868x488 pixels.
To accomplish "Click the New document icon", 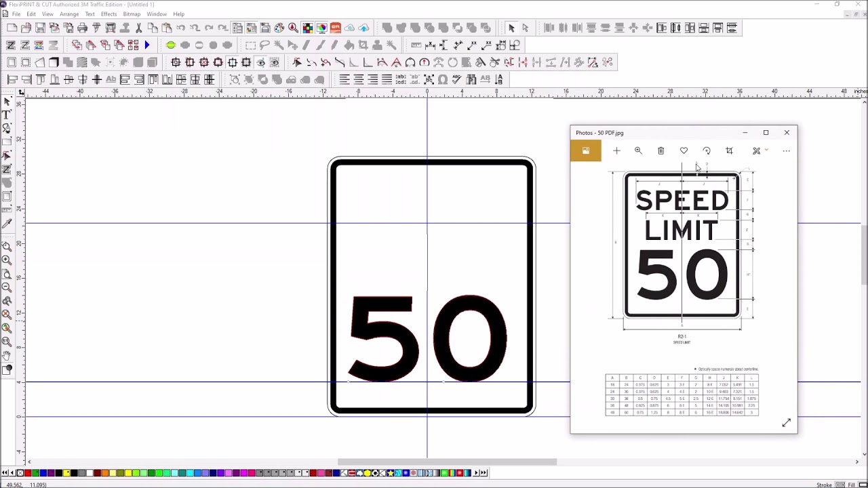I will 12,28.
